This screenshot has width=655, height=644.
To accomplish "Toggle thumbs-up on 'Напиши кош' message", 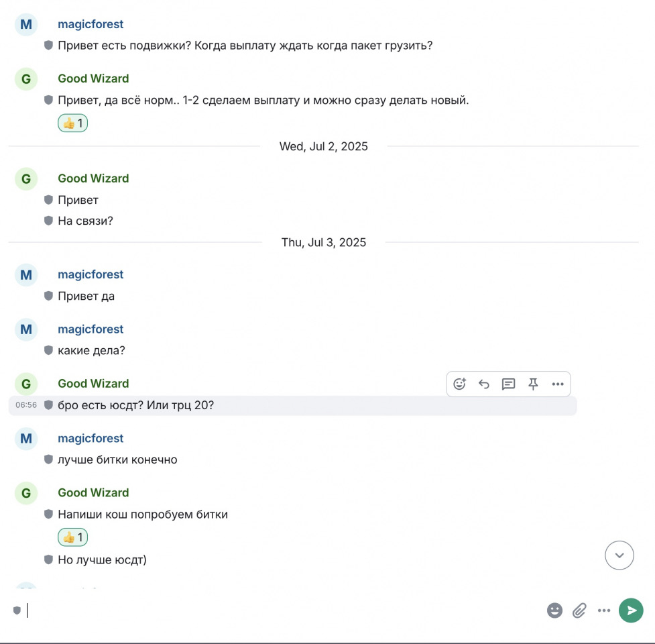I will pyautogui.click(x=72, y=537).
